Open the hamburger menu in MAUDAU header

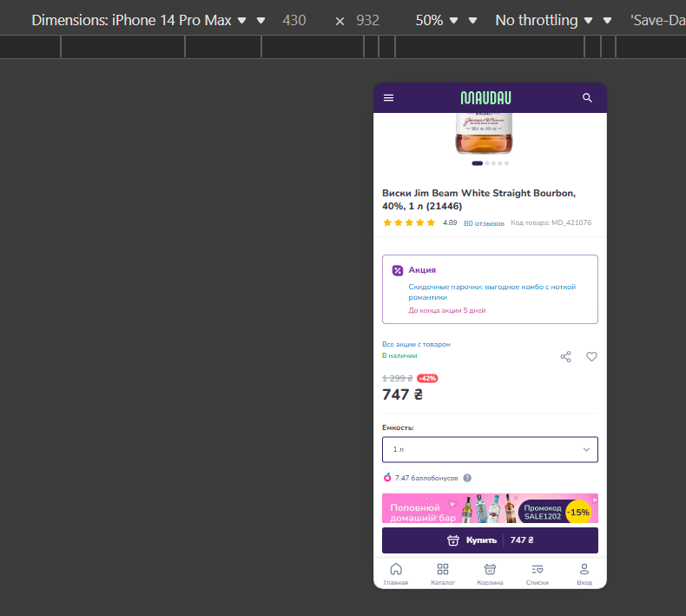pos(388,98)
